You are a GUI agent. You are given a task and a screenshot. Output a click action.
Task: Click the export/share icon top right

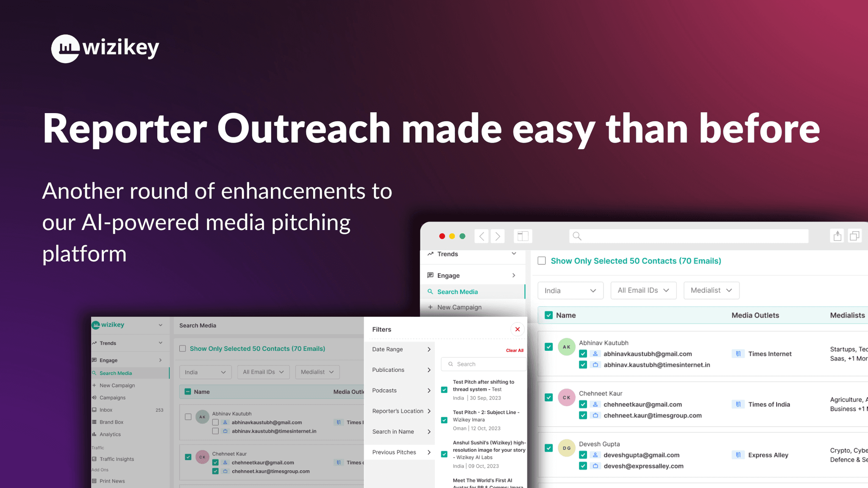(837, 236)
